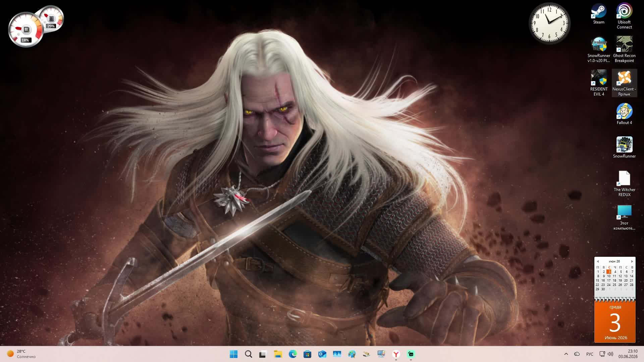Screen dimensions: 644x362
Task: Select The Witcher REDUX file icon
Action: tap(624, 183)
